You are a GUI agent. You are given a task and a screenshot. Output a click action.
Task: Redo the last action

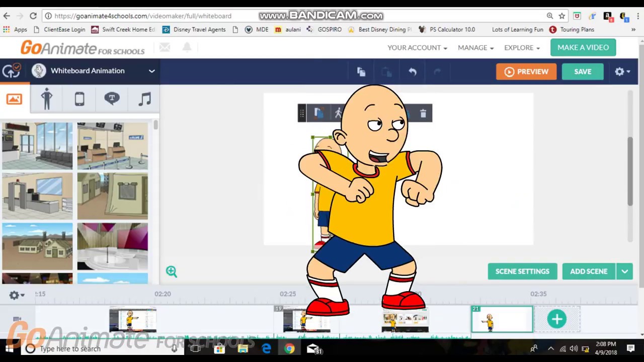tap(437, 72)
